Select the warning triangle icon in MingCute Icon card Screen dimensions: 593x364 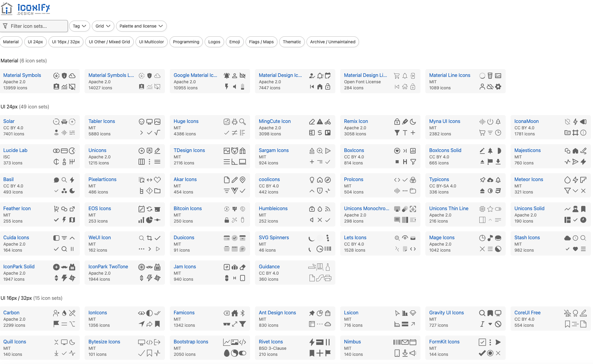click(x=320, y=122)
